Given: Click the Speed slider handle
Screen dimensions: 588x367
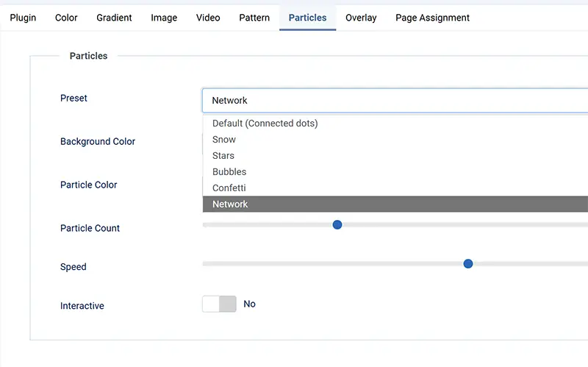Looking at the screenshot, I should point(468,263).
